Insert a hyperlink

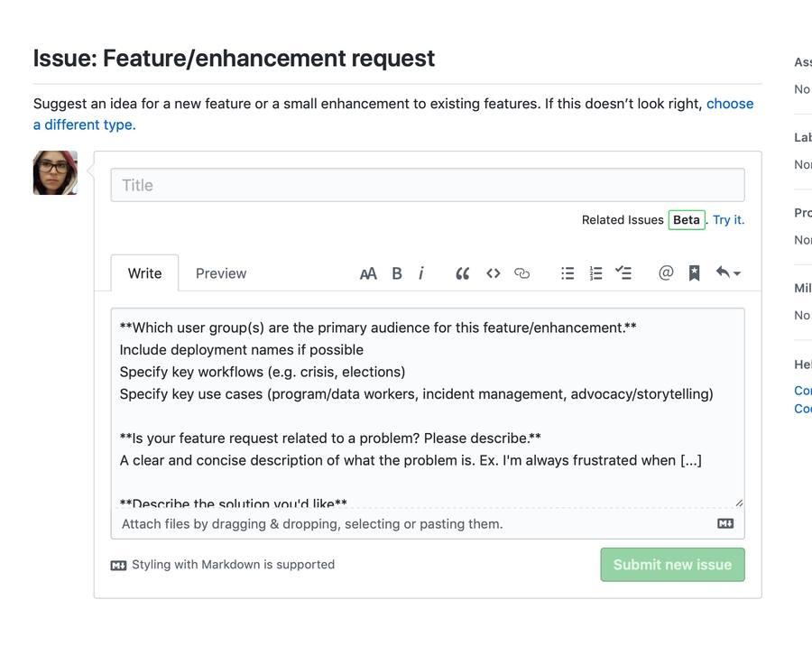[x=522, y=272]
